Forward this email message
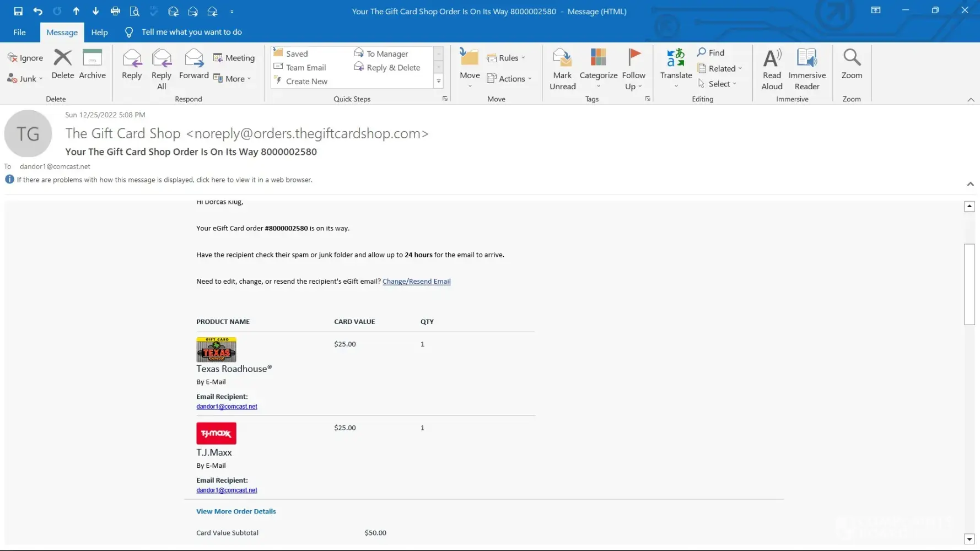Viewport: 980px width, 551px height. (193, 64)
